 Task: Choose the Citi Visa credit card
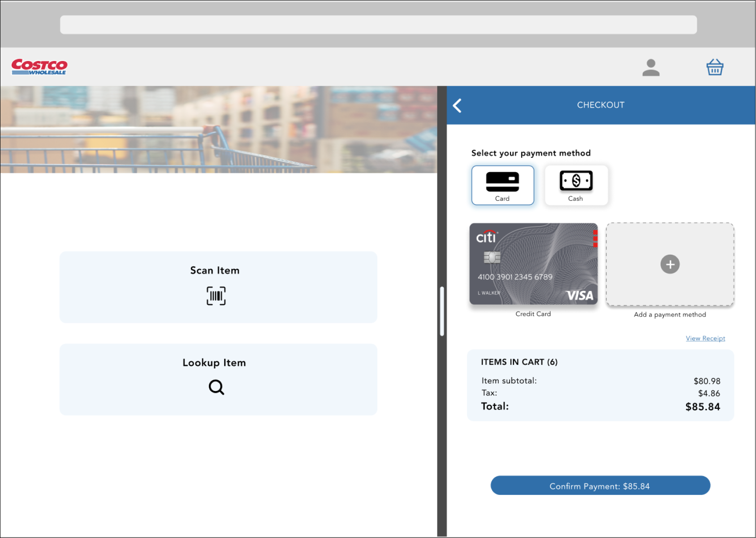click(x=533, y=264)
